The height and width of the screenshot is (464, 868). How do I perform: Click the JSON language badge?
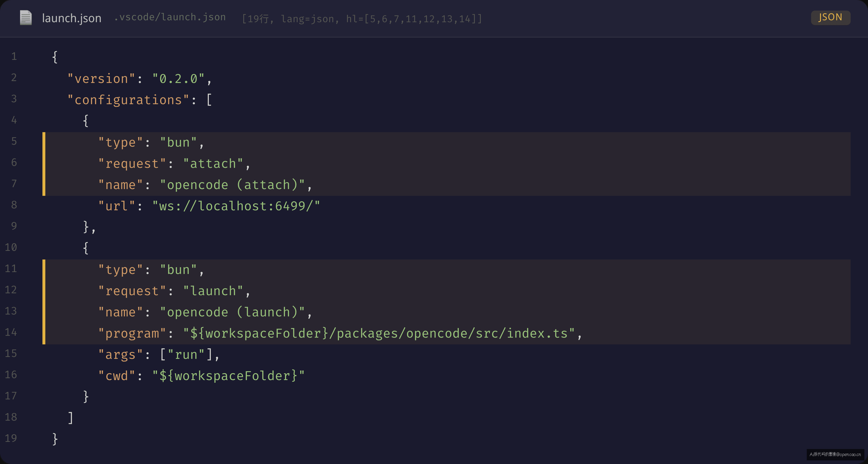click(x=830, y=17)
